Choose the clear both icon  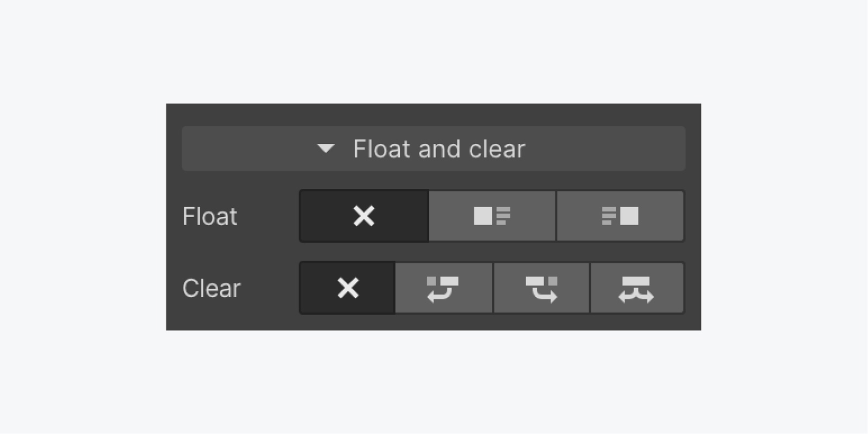click(x=637, y=288)
